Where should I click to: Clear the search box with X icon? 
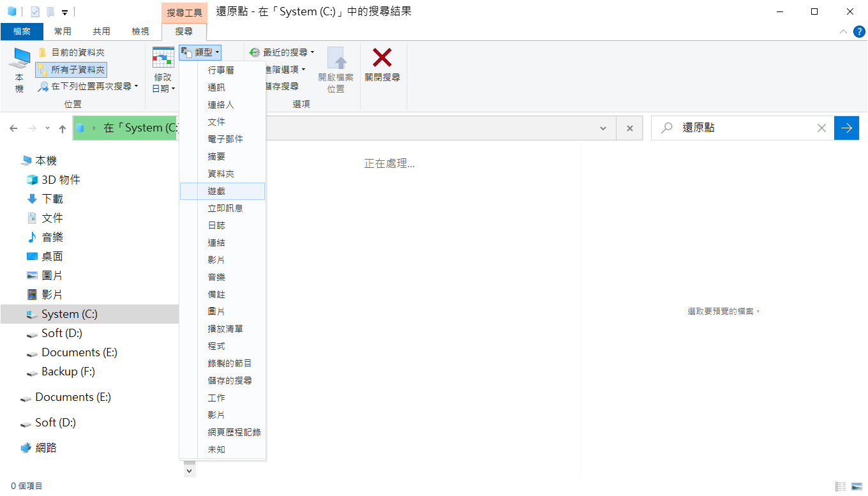[x=821, y=128]
